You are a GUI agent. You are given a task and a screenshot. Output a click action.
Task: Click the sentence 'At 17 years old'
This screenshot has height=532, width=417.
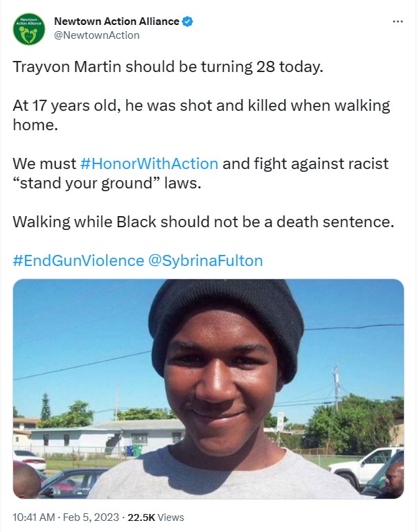pos(66,105)
